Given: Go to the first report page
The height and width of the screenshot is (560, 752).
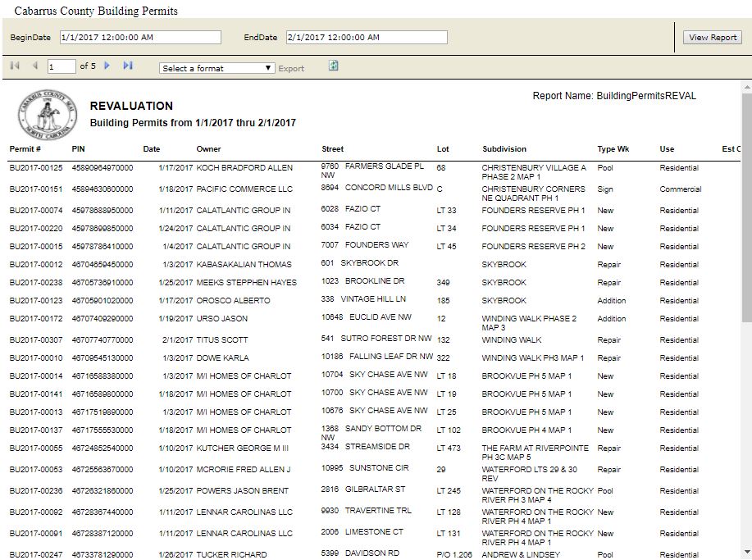Looking at the screenshot, I should pyautogui.click(x=15, y=66).
